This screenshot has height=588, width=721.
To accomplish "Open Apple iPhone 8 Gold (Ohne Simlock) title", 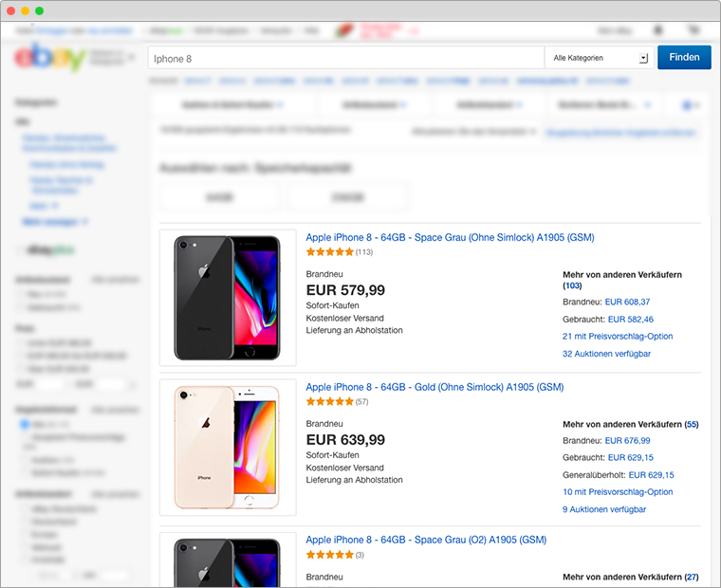I will pyautogui.click(x=434, y=387).
